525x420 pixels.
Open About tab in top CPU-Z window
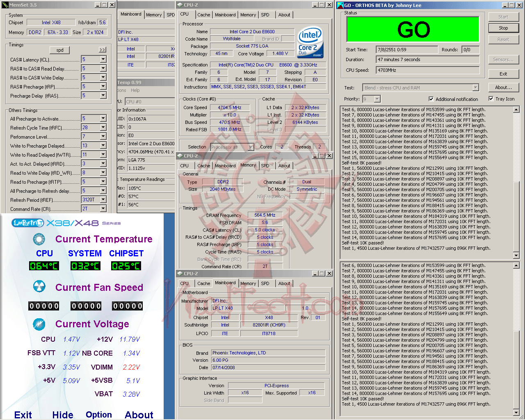(284, 15)
